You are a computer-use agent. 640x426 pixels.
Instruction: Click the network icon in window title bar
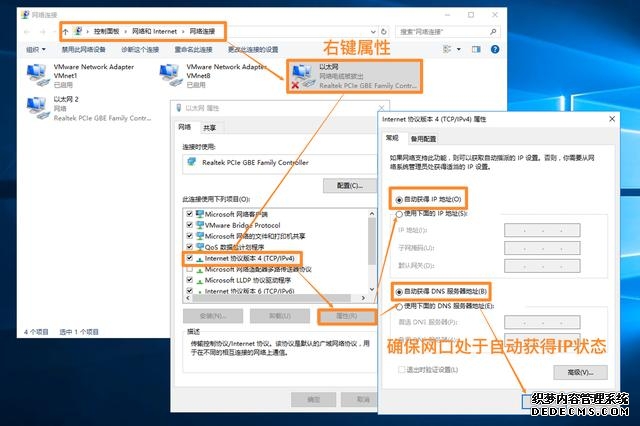[25, 15]
